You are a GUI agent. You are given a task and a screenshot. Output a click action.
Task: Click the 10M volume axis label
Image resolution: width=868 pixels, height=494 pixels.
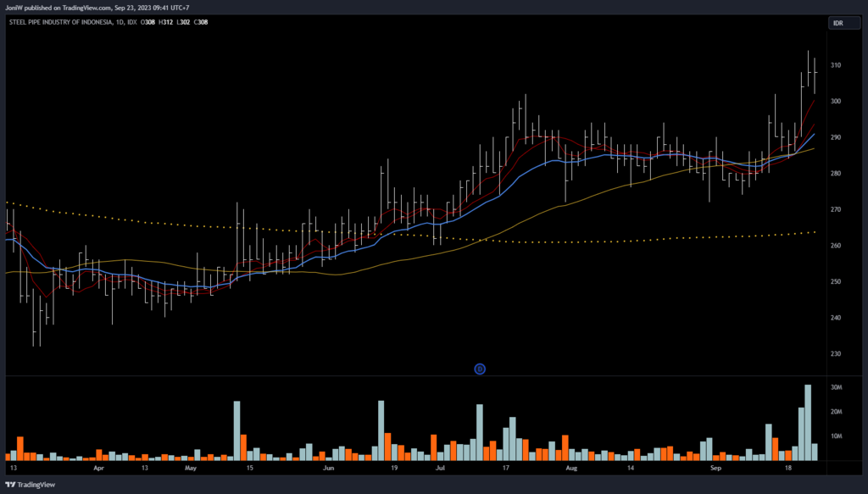(x=836, y=436)
